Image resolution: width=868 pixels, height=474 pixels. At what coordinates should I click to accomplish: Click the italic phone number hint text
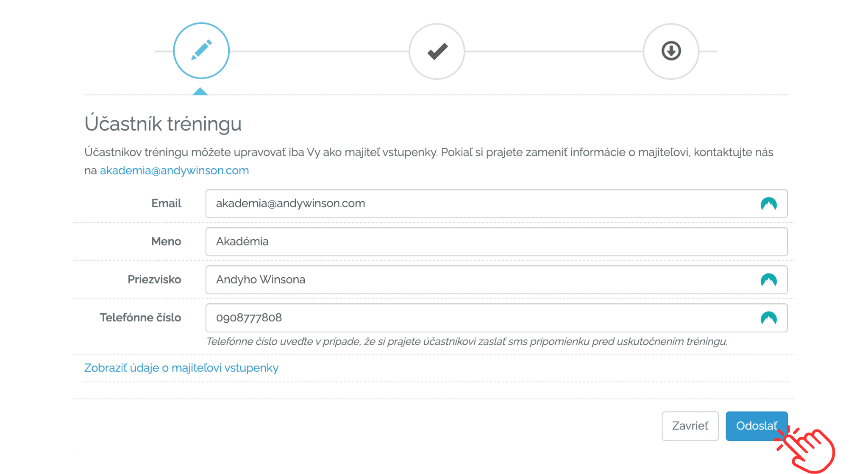[x=467, y=342]
